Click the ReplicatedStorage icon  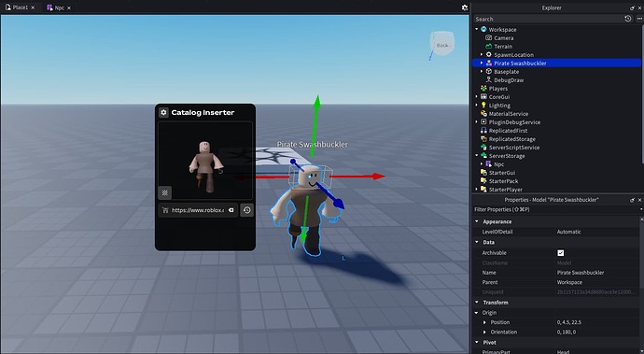pos(483,139)
